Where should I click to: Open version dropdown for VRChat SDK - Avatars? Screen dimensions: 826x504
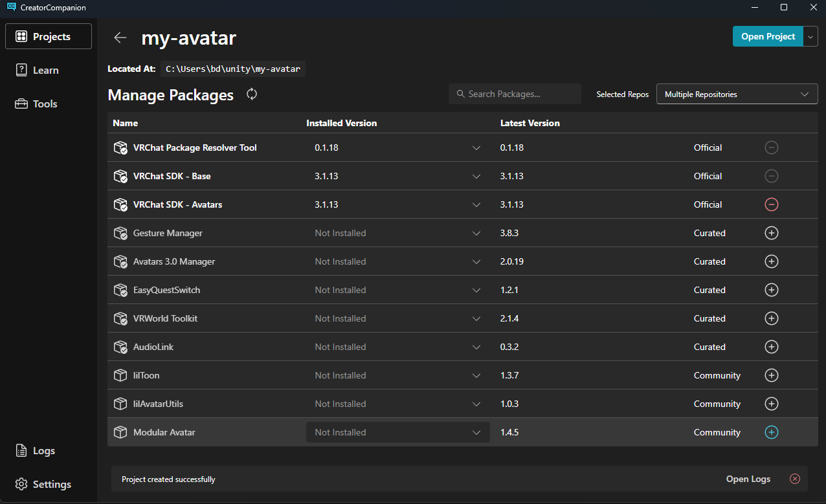397,204
